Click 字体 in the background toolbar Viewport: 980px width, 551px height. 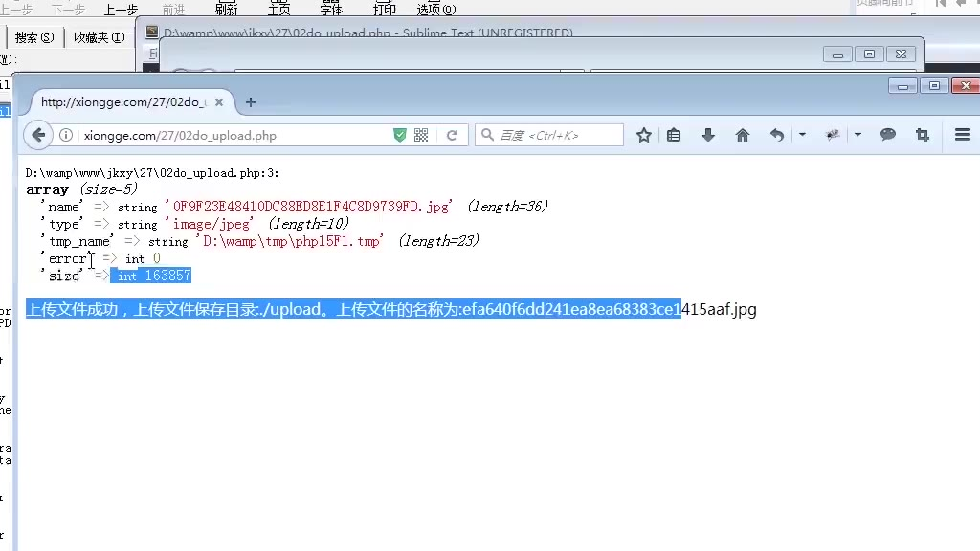[x=331, y=8]
